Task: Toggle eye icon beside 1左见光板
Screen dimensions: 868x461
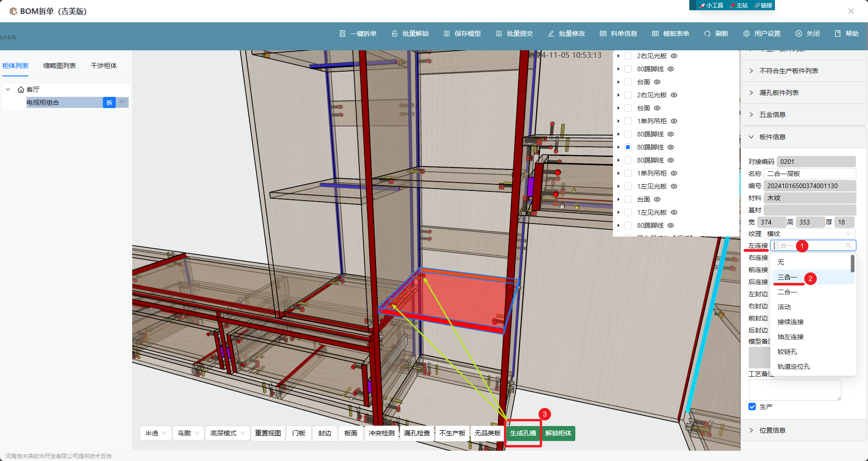Action: 674,186
